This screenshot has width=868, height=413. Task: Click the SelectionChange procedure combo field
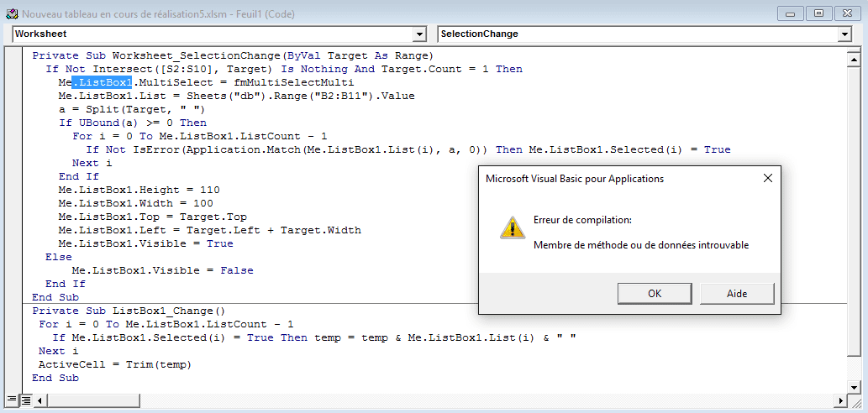click(638, 34)
